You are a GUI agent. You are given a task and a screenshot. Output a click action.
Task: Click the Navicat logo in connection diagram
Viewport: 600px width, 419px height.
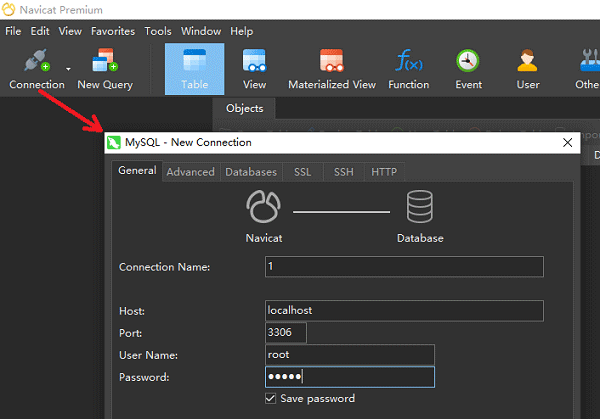point(263,207)
